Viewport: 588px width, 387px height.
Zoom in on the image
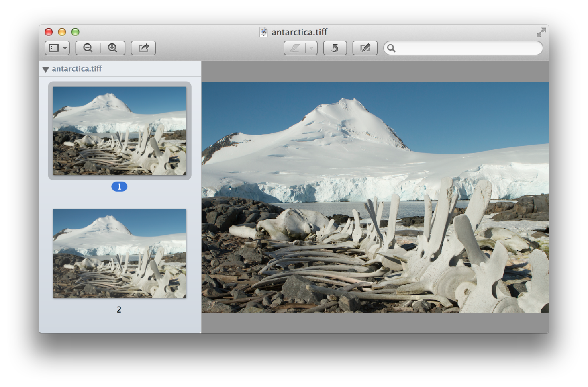[x=113, y=48]
